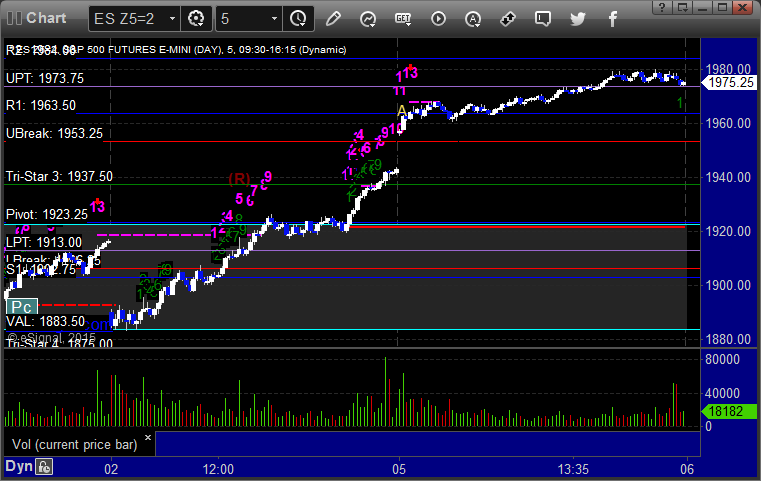Click the 1980.00 price axis label
This screenshot has height=481, width=761.
[x=728, y=69]
